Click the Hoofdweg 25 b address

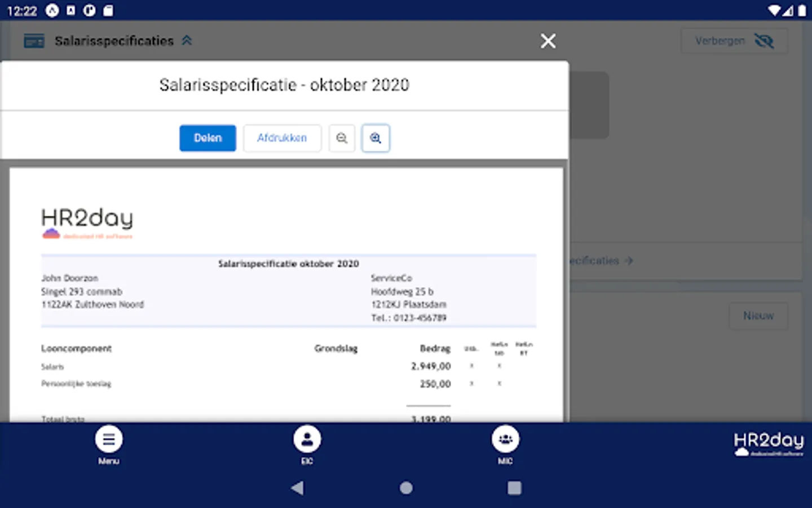pos(402,292)
